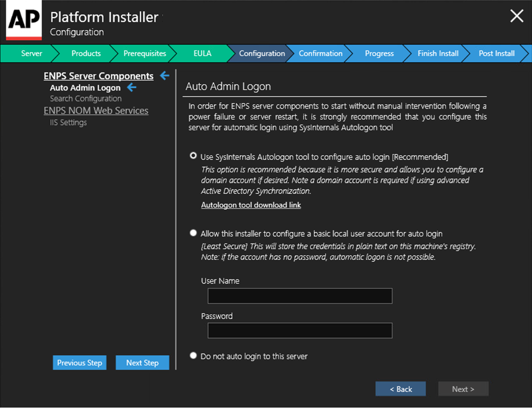Select Auto Admin Logon in sidebar

pos(85,88)
